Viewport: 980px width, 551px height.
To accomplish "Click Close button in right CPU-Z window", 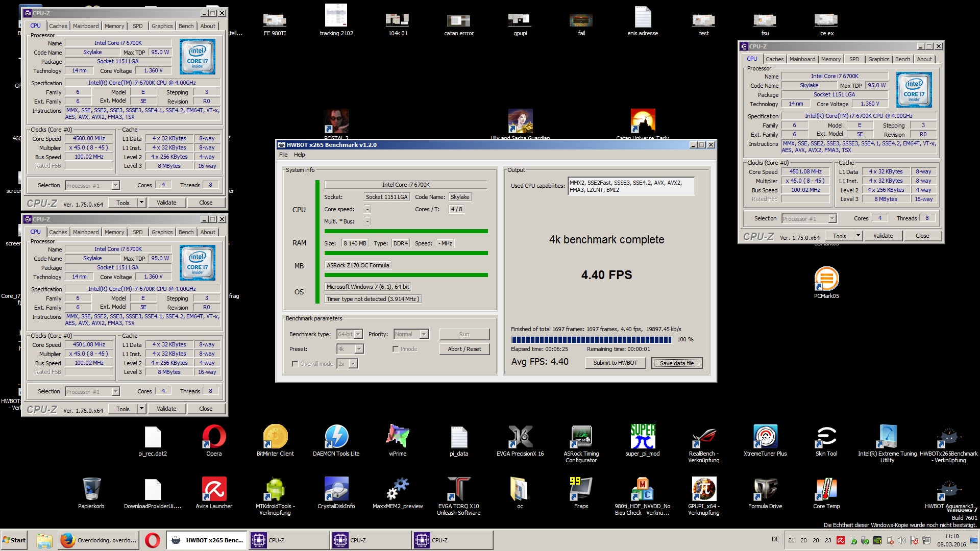I will tap(922, 236).
